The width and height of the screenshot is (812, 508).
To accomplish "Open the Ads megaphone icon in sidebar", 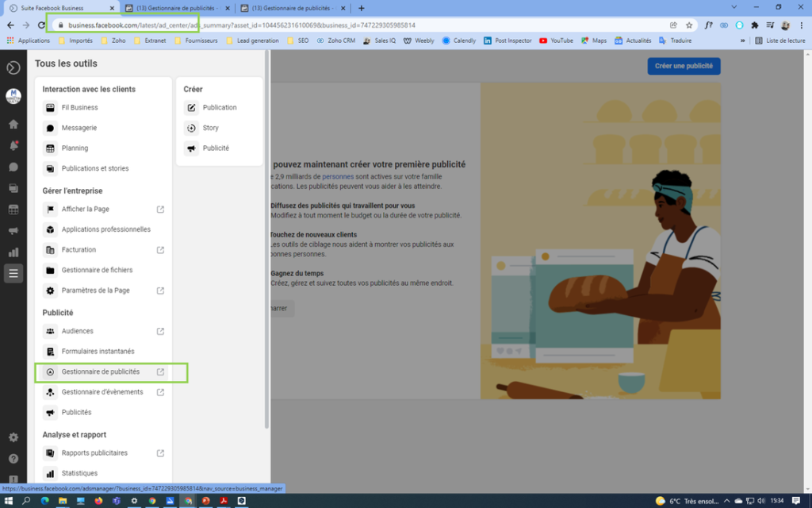I will (x=13, y=231).
